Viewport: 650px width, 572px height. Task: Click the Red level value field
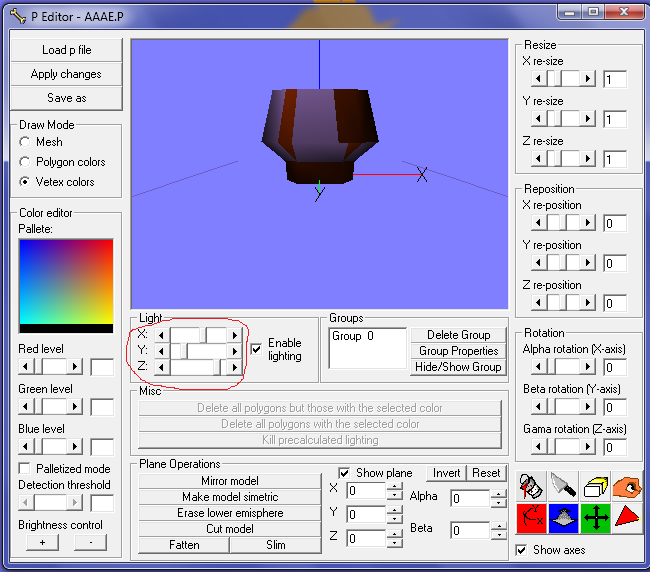[102, 367]
